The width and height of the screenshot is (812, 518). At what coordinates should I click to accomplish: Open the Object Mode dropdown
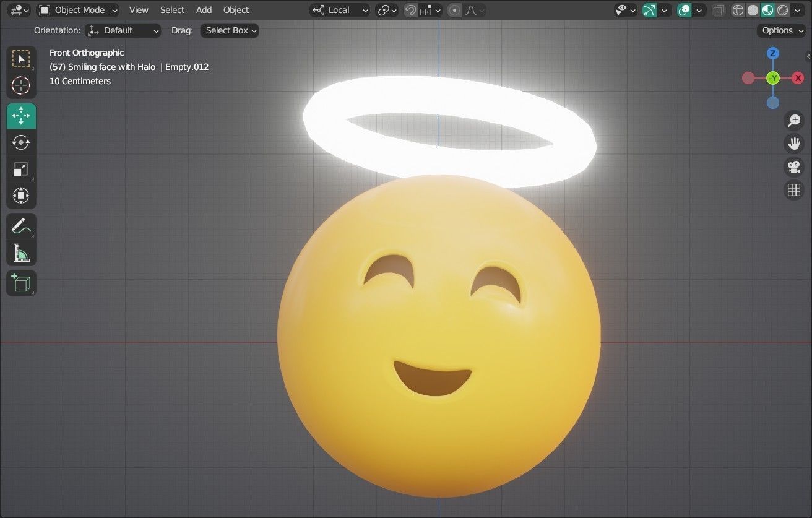tap(78, 10)
